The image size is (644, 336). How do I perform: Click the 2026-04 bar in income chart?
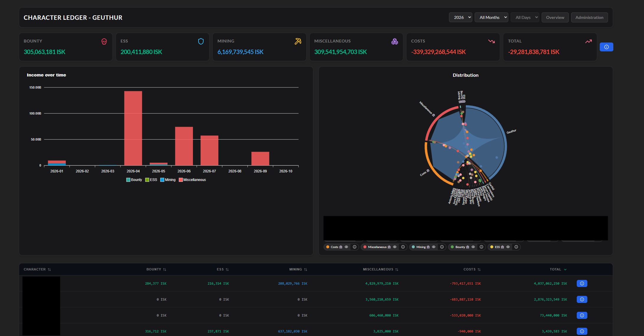click(133, 128)
